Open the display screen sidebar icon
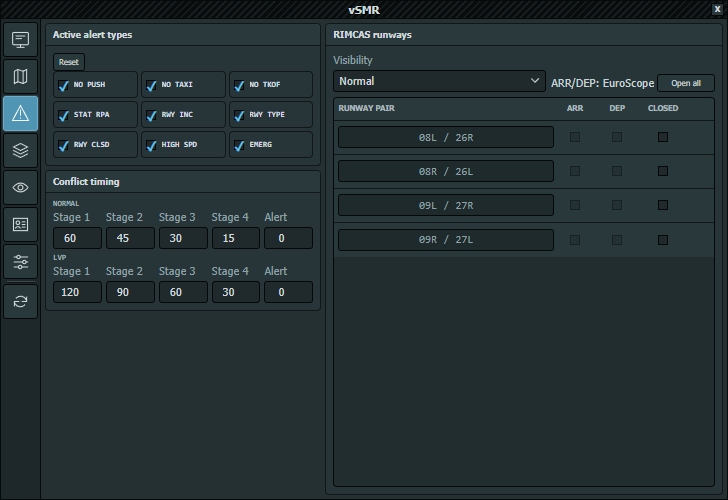The height and width of the screenshot is (500, 728). (x=20, y=39)
